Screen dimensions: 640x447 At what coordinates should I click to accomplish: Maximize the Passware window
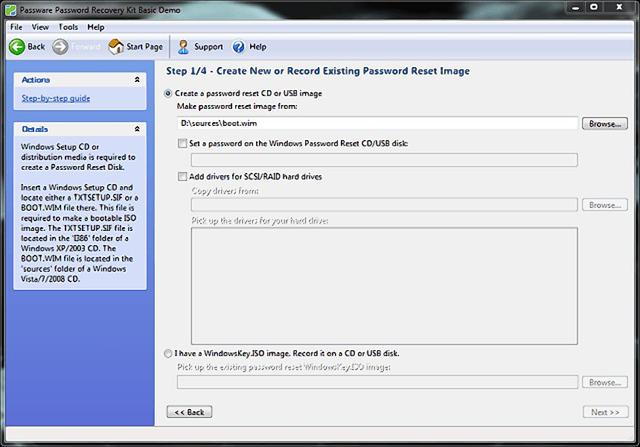(x=594, y=7)
